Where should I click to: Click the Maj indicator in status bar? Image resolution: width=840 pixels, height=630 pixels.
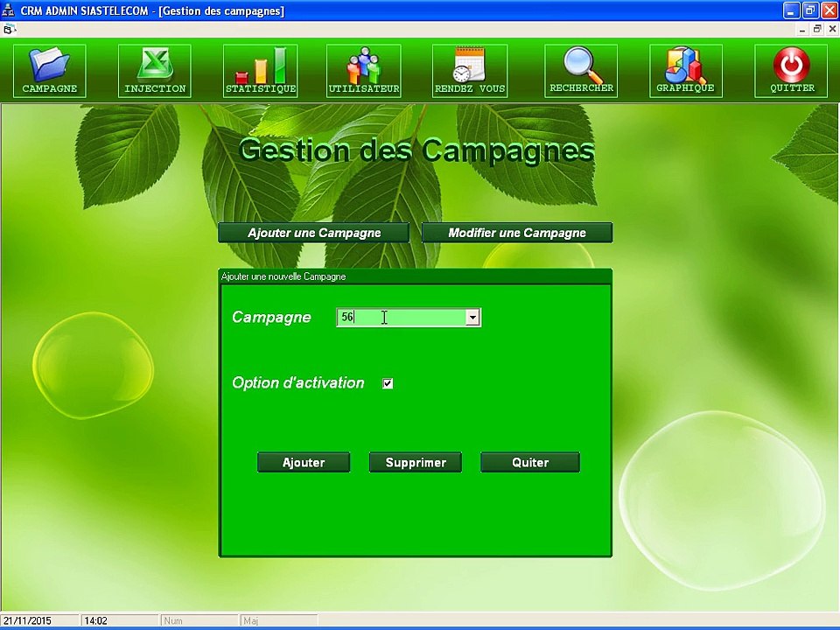tap(250, 620)
